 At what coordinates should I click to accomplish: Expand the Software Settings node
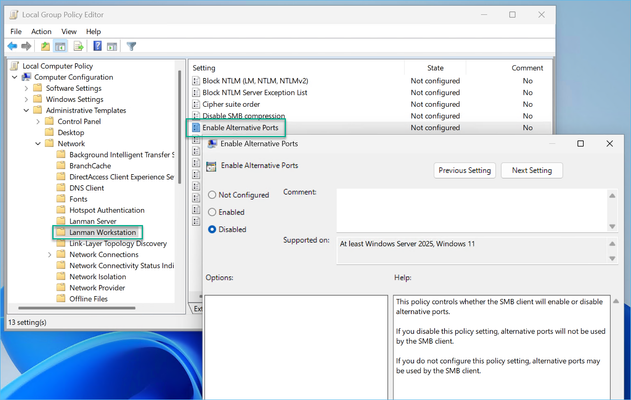tap(27, 88)
